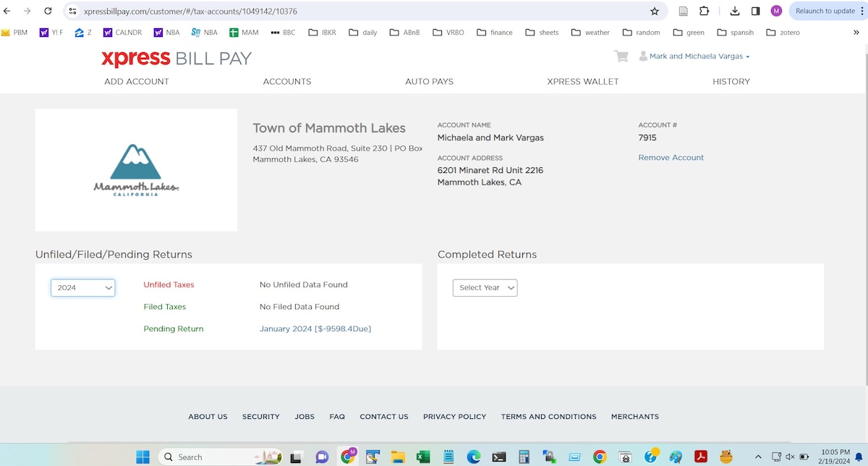Open the BBC bookmark

pyautogui.click(x=283, y=33)
